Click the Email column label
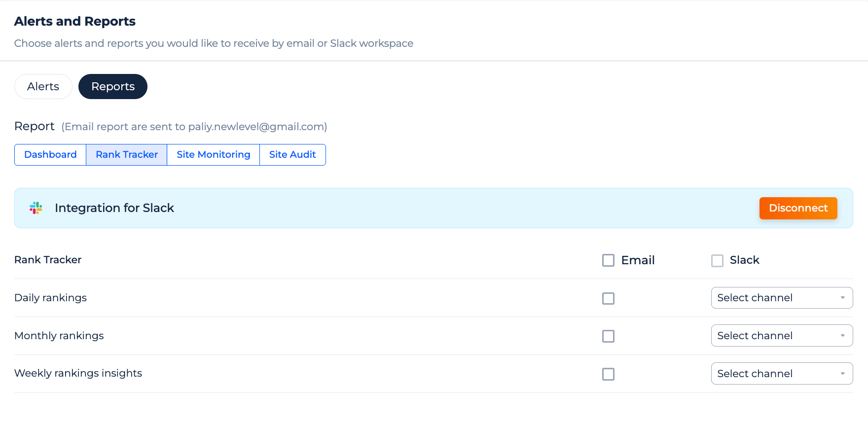 [638, 260]
